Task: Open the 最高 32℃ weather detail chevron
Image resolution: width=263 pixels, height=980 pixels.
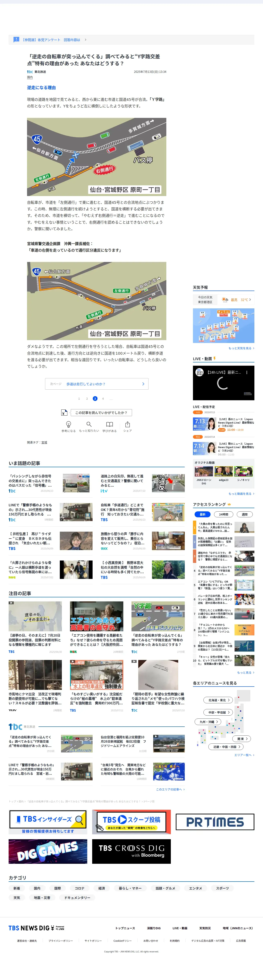Action: (250, 300)
